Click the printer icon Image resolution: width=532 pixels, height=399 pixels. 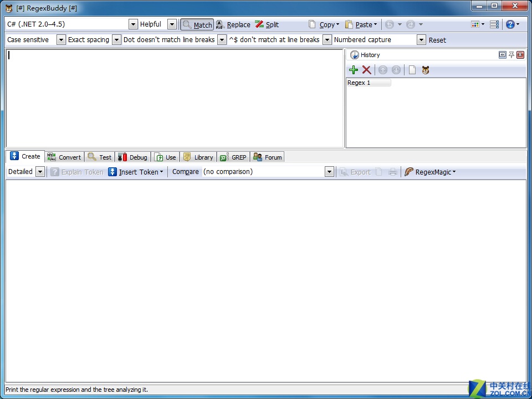pyautogui.click(x=392, y=172)
